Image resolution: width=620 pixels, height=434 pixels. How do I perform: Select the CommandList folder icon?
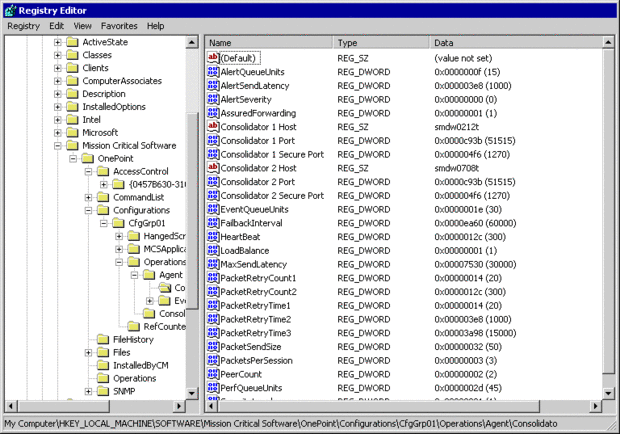103,197
